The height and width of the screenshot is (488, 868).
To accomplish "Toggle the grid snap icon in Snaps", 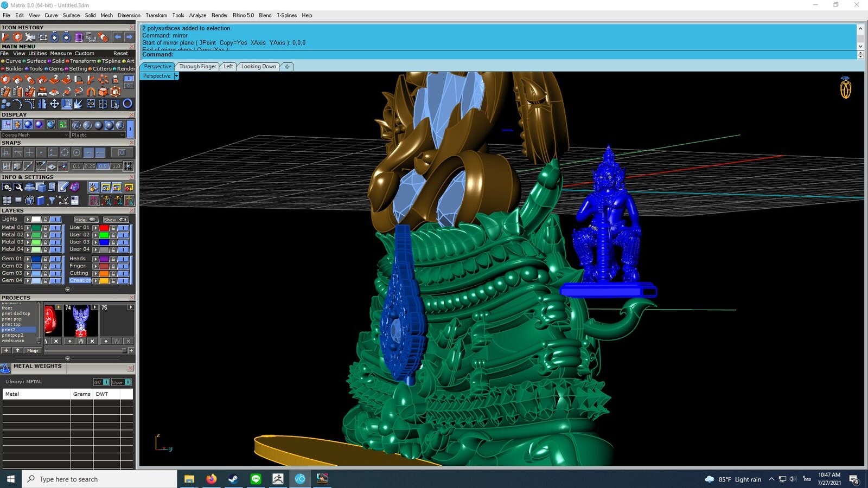I will 128,166.
